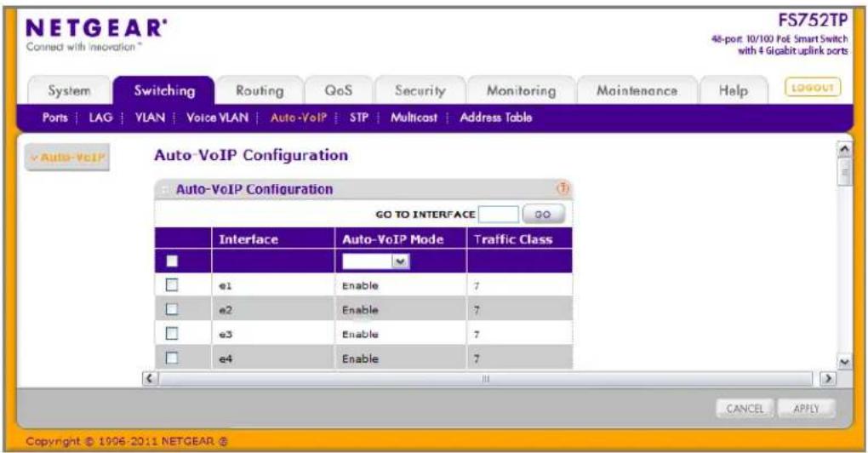The image size is (868, 453).
Task: Click the Enable value in row e4
Action: pos(360,358)
